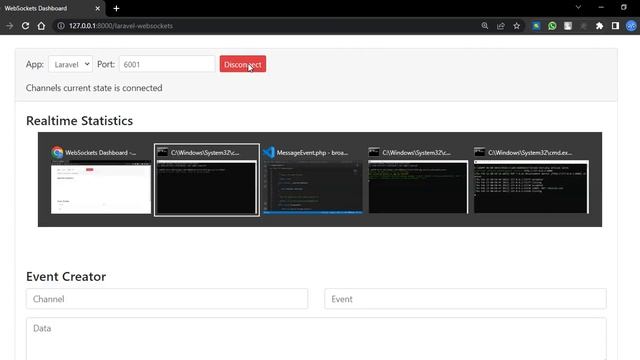This screenshot has height=360, width=640.
Task: Click the Data text area
Action: [x=316, y=339]
